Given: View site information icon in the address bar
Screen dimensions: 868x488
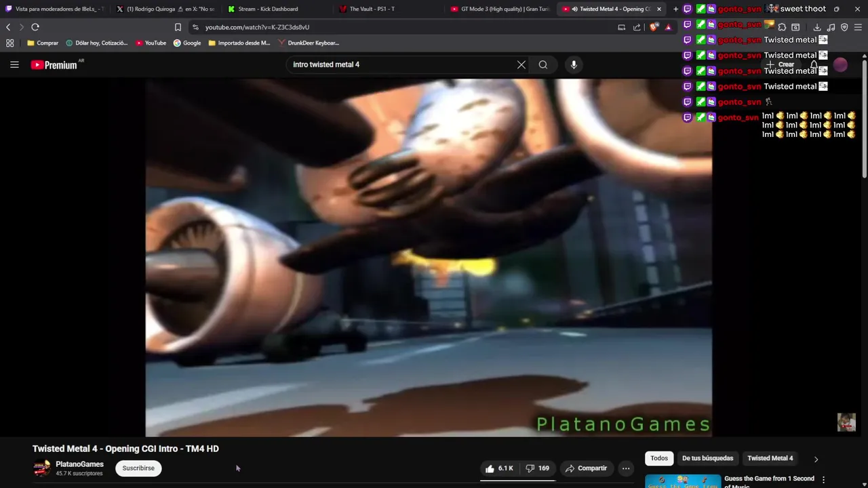Looking at the screenshot, I should (x=195, y=27).
